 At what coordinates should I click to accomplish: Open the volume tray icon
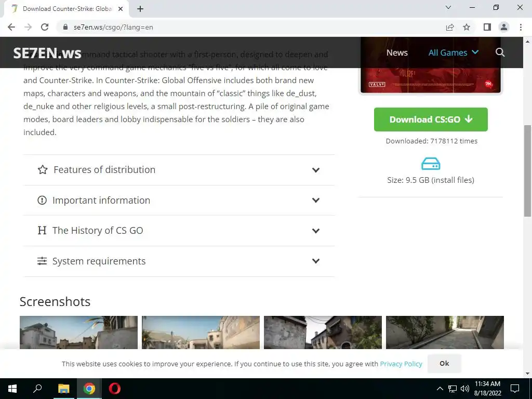coord(465,389)
